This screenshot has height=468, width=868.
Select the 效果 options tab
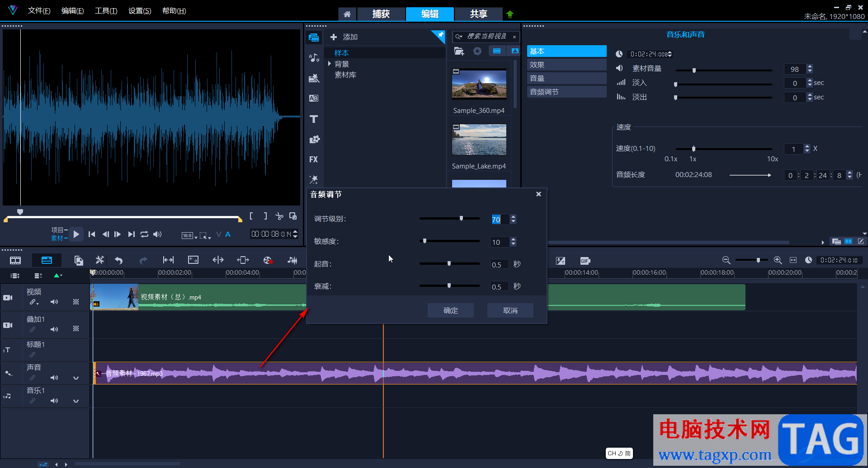pyautogui.click(x=566, y=65)
